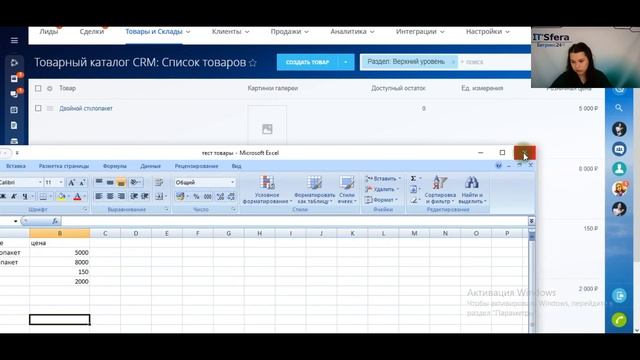Switch to Вставка ribbon tab
Viewport: 640px width, 360px height.
16,166
